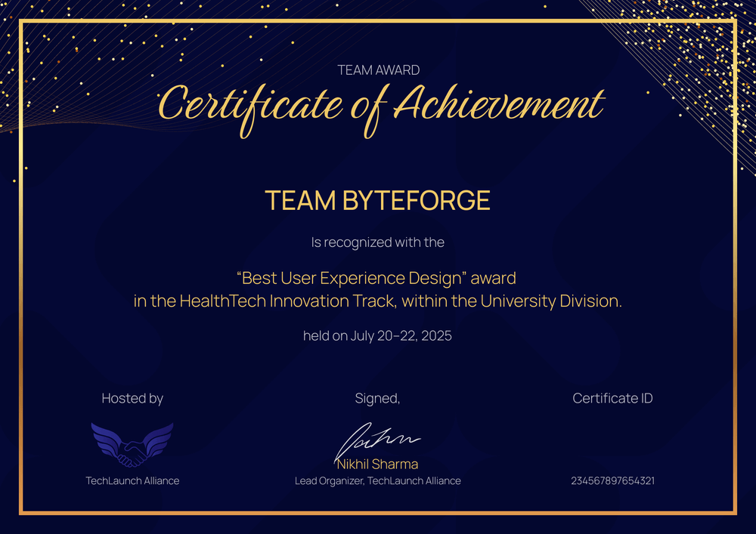Select the certificate number 234567897654321
This screenshot has width=756, height=534.
[x=613, y=480]
